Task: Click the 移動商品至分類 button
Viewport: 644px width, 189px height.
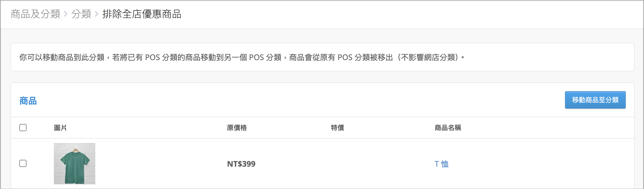Action: [595, 100]
